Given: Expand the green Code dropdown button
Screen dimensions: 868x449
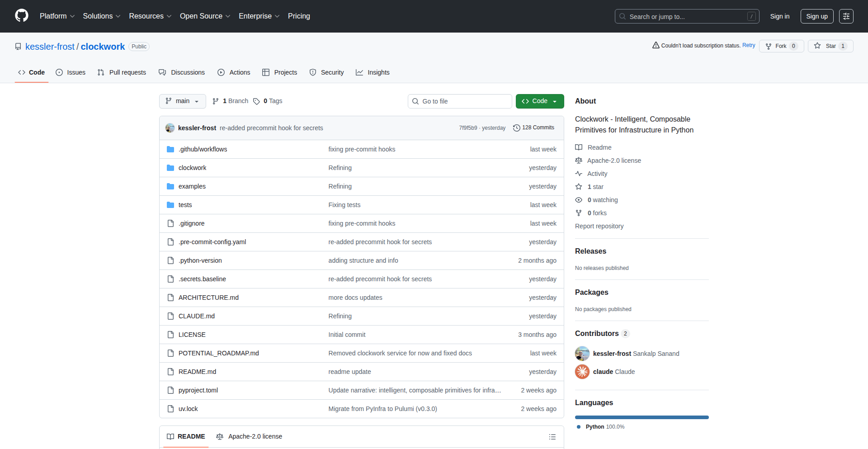Looking at the screenshot, I should (x=539, y=101).
